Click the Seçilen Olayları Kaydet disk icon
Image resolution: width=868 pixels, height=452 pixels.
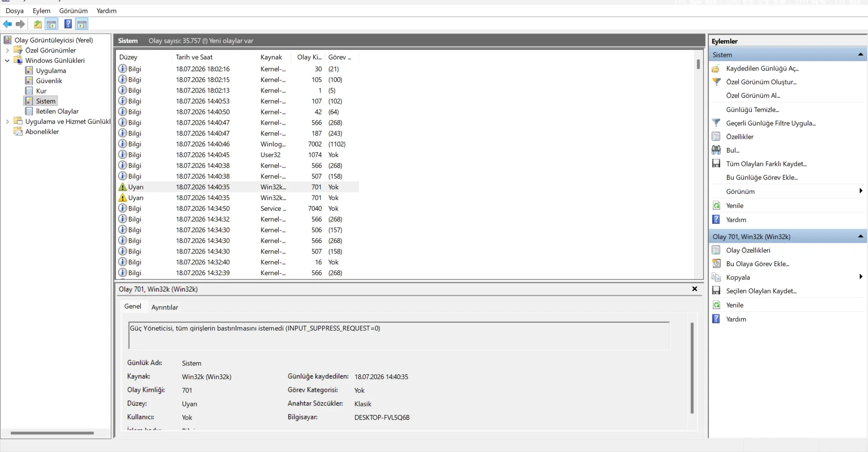click(716, 291)
